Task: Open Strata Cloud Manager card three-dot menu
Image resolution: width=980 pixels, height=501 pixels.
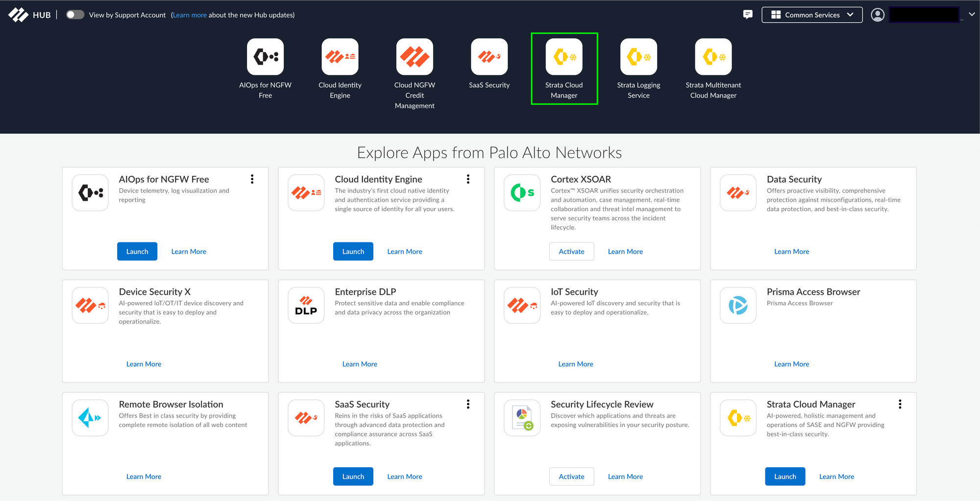Action: click(900, 404)
